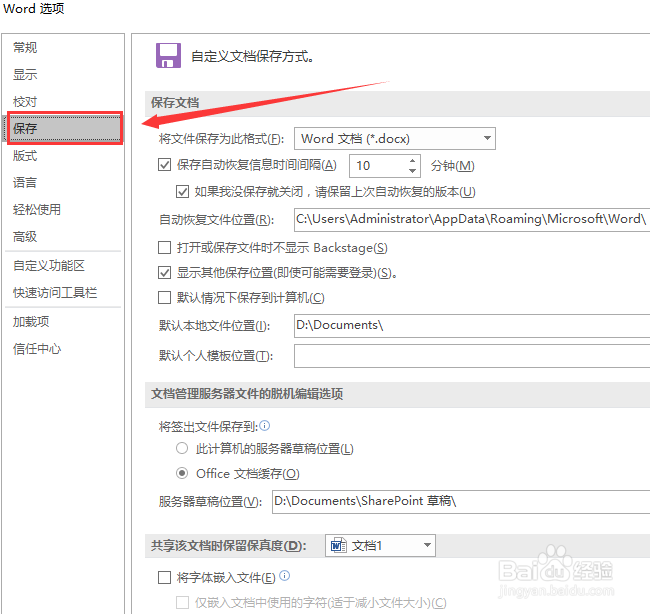Click the autosave interval value 10 field
Image resolution: width=650 pixels, height=614 pixels.
tap(378, 166)
